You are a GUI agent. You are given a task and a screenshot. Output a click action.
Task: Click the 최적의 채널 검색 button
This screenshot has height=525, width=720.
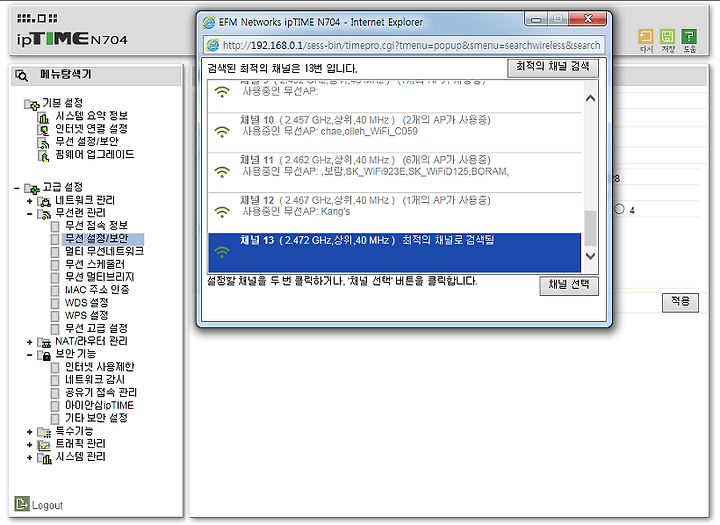pos(553,67)
